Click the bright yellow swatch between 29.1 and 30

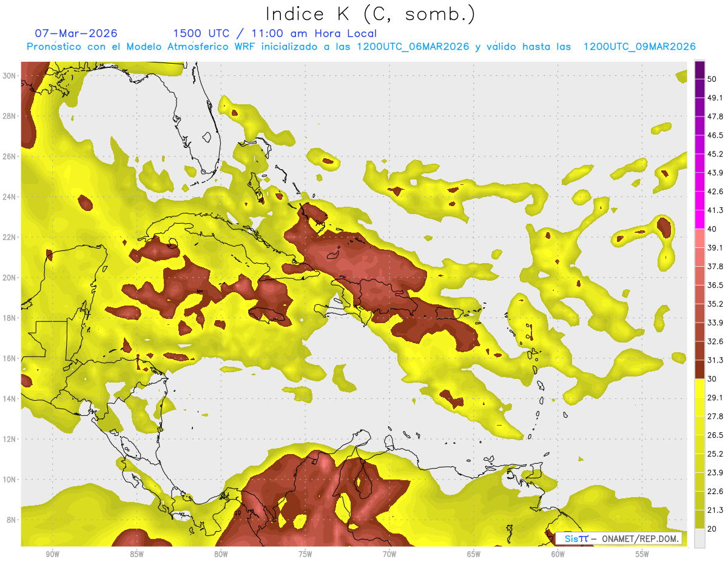pyautogui.click(x=699, y=389)
